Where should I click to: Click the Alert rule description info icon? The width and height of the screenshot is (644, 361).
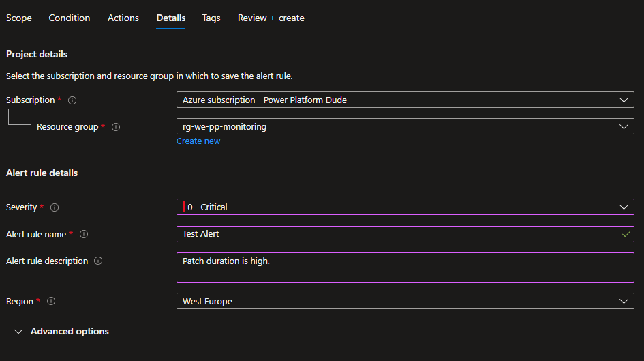tap(98, 261)
